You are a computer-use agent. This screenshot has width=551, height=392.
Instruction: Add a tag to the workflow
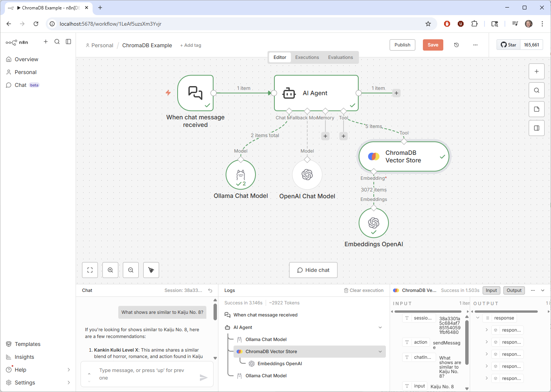[x=190, y=45]
